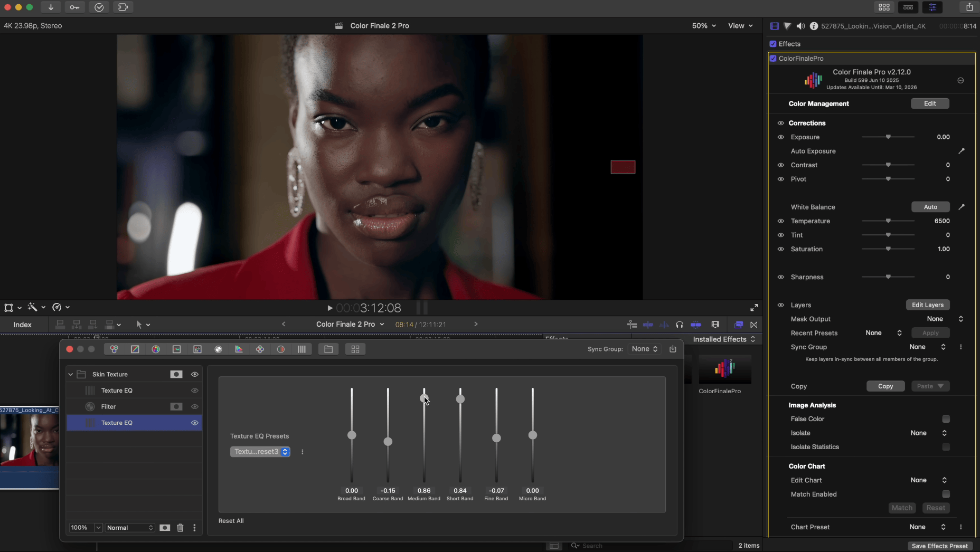Click the White Balance eyedropper icon
Viewport: 980px width, 552px height.
click(x=961, y=207)
